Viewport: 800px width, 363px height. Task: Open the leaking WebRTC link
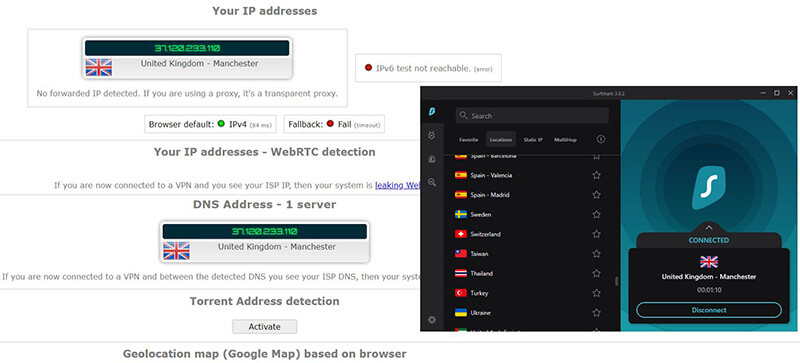[397, 185]
